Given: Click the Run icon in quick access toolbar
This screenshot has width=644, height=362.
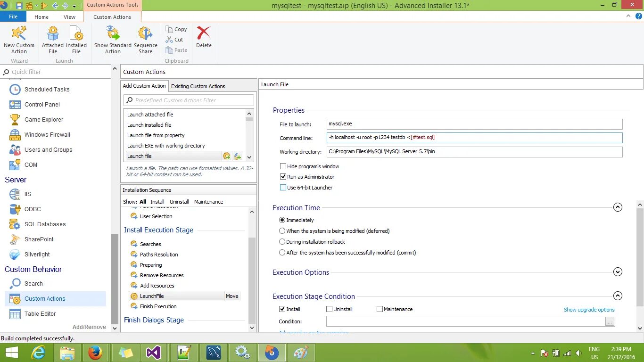Looking at the screenshot, I should [44, 6].
